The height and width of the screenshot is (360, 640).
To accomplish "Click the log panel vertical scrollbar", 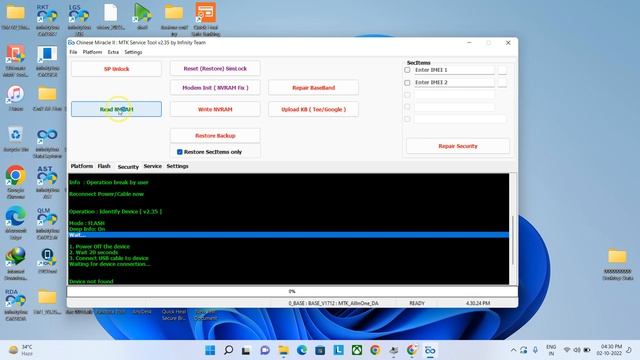I will coord(513,229).
